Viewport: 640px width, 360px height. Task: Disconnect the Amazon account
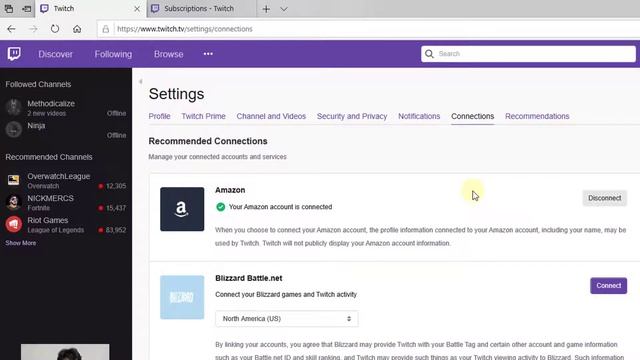(604, 198)
